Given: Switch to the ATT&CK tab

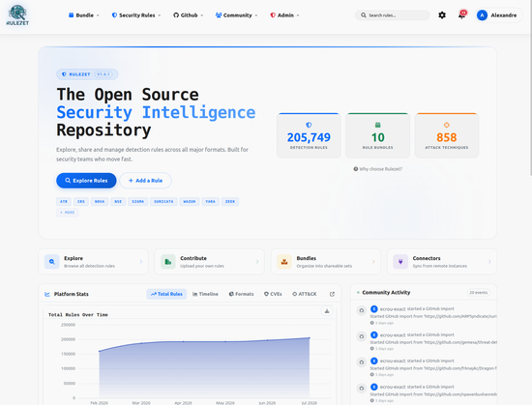Looking at the screenshot, I should tap(305, 294).
